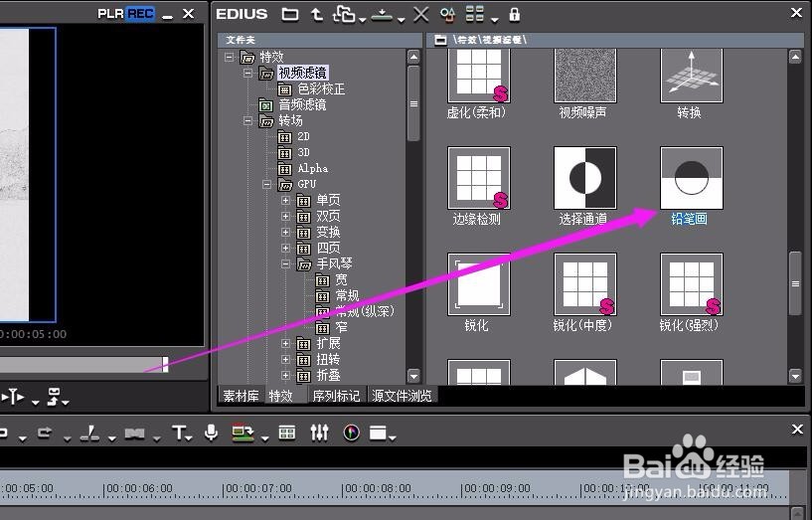The height and width of the screenshot is (520, 812).
Task: Open dropdown next to add to timeline icon
Action: [402, 20]
